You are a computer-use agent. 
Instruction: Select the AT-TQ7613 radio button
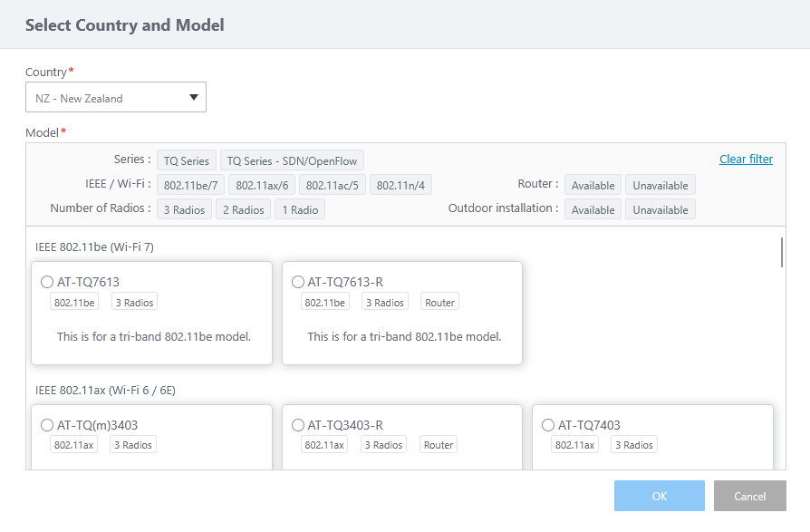point(47,282)
